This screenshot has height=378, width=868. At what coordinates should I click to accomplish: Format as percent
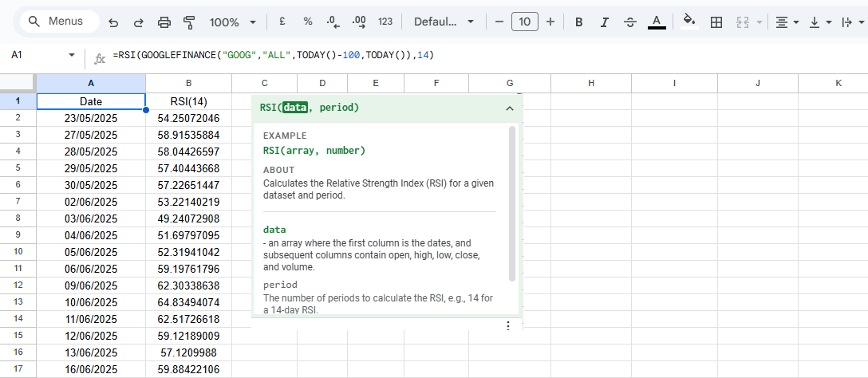click(x=308, y=22)
